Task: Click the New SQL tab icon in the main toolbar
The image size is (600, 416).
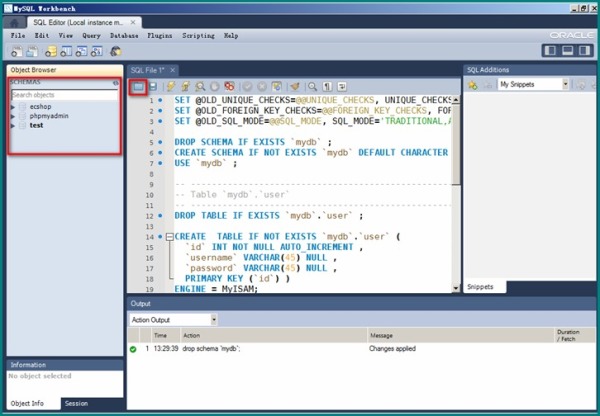Action: click(16, 51)
